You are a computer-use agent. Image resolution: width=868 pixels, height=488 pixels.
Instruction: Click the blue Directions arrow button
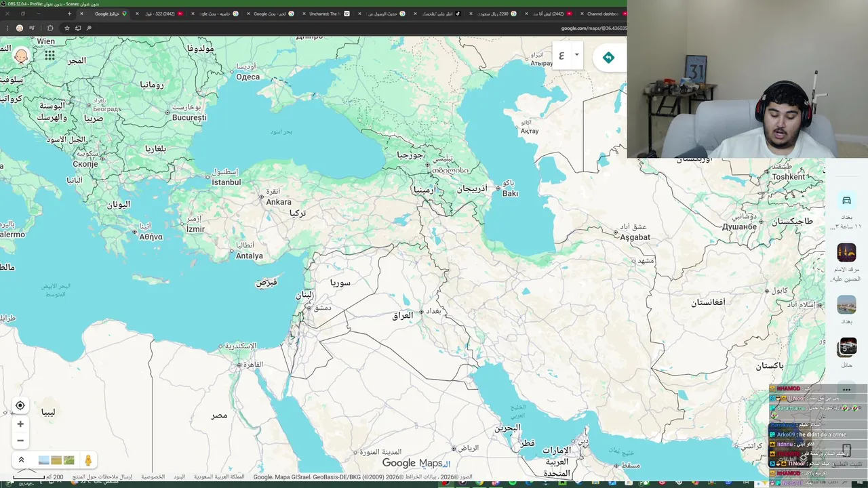608,58
